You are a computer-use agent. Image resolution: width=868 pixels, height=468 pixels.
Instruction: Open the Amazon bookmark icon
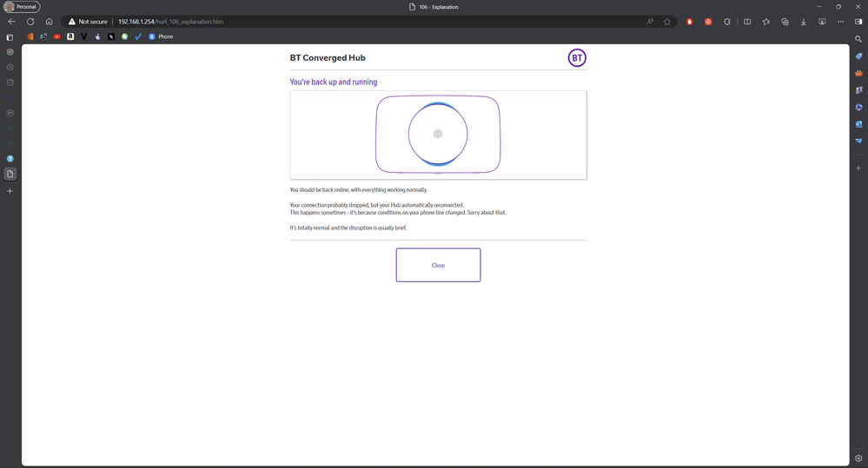pos(70,36)
